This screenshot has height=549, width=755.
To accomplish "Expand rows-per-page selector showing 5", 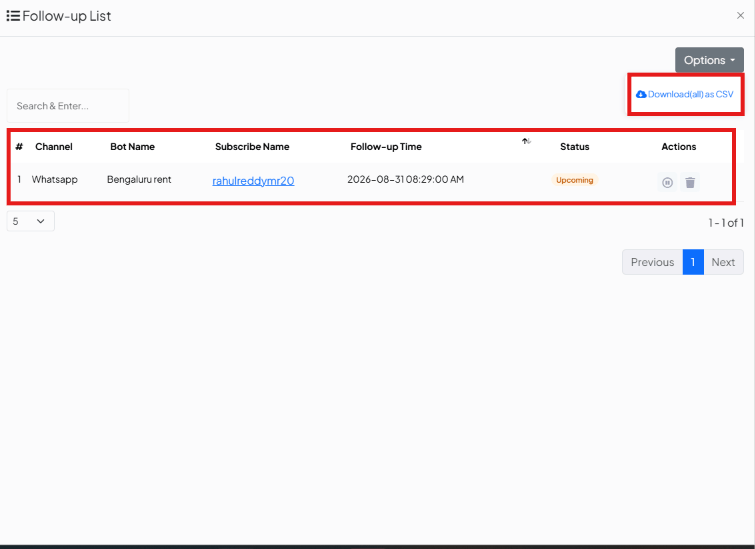I will (x=30, y=222).
